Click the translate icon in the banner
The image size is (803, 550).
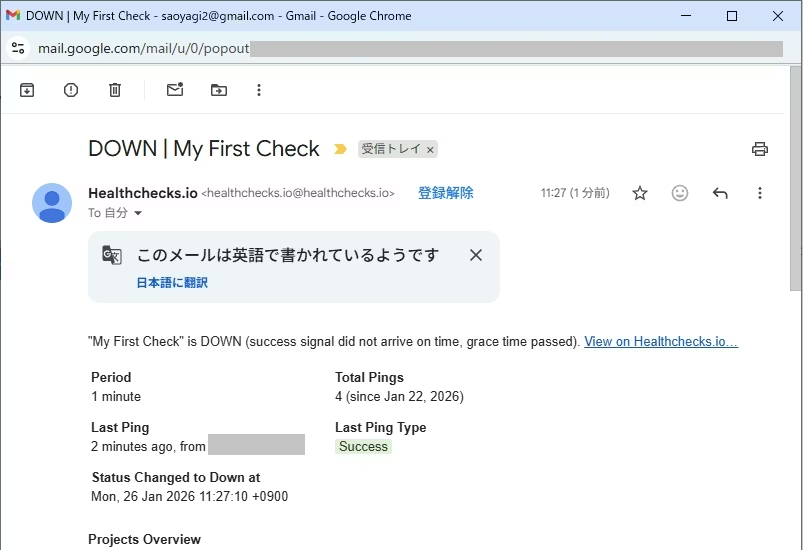(x=112, y=255)
